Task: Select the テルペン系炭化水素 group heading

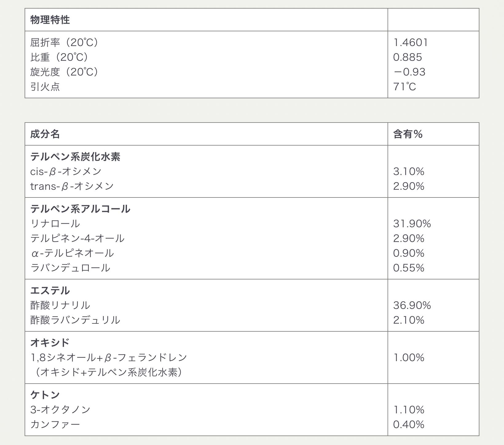Action: pos(75,157)
